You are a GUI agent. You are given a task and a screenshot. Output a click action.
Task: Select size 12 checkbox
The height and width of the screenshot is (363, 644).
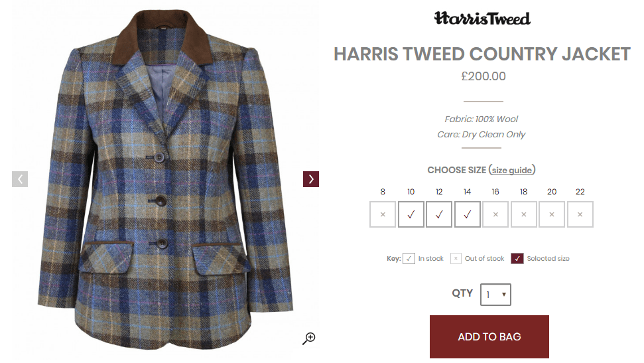pos(439,214)
